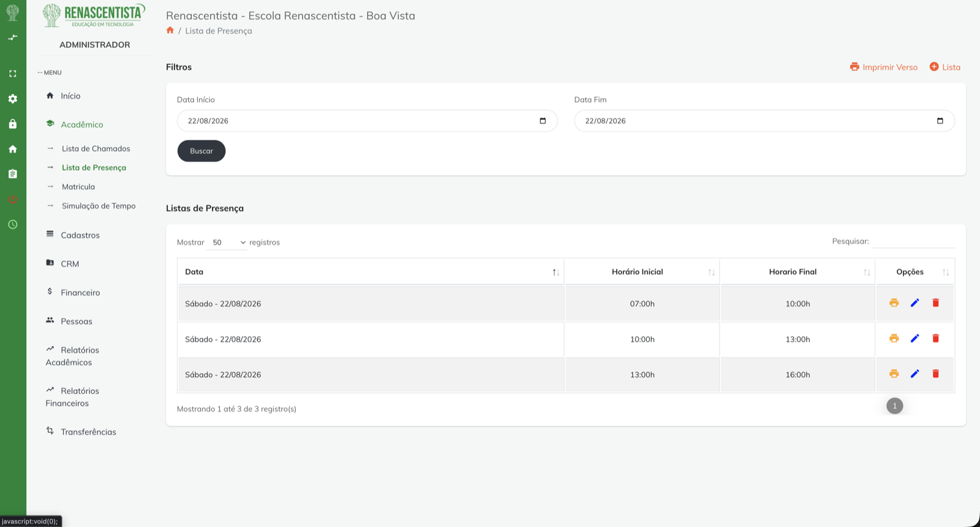The width and height of the screenshot is (980, 527).
Task: Add a new Lista
Action: pos(945,67)
